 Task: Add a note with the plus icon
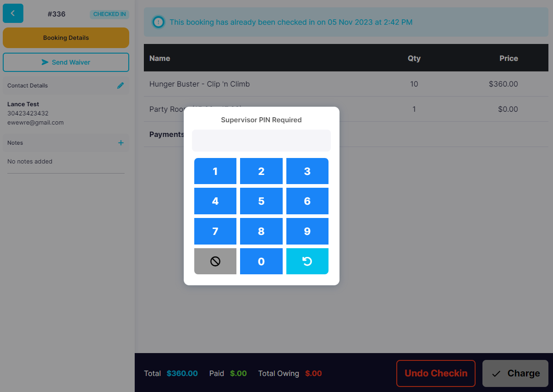coord(121,143)
